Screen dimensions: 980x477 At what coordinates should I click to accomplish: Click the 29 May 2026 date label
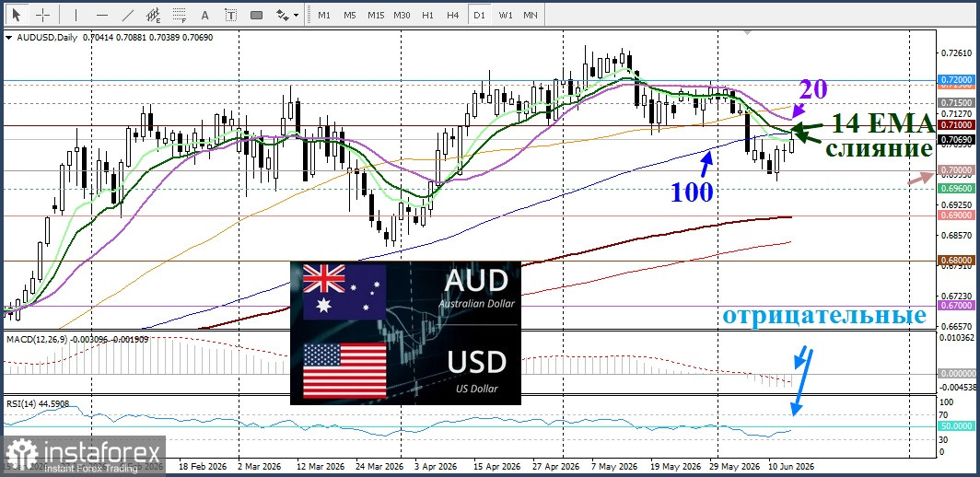pos(733,466)
